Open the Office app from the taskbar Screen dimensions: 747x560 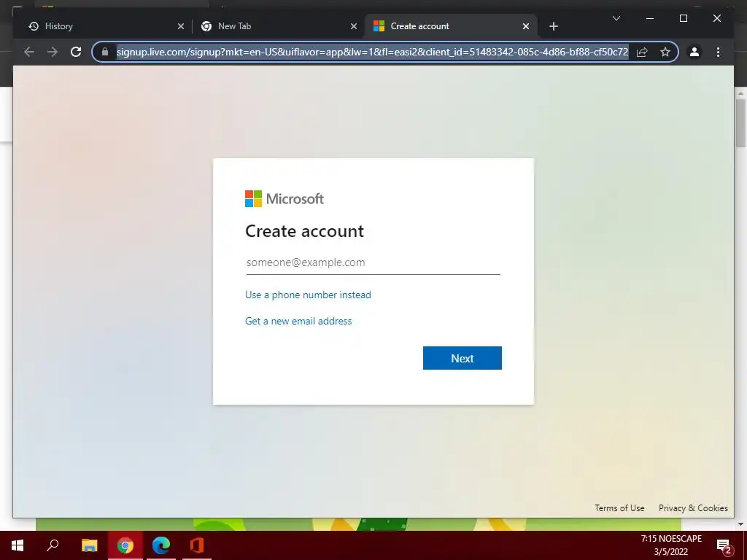[x=197, y=545]
